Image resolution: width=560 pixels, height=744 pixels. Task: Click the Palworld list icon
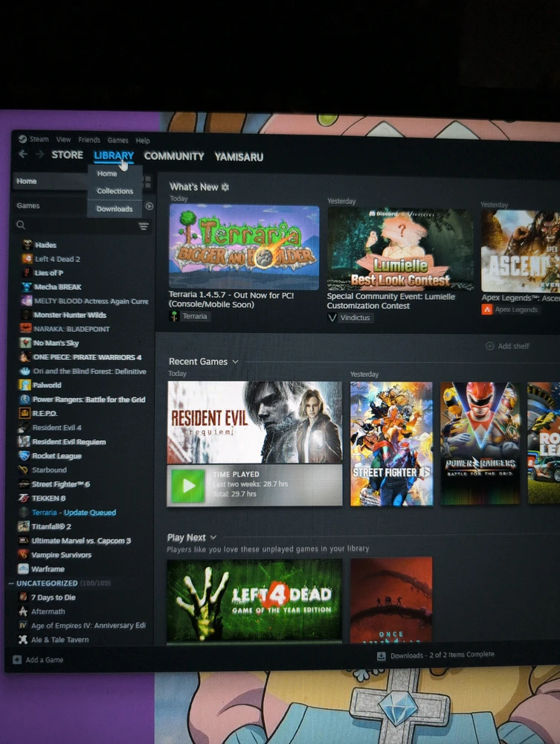click(25, 385)
